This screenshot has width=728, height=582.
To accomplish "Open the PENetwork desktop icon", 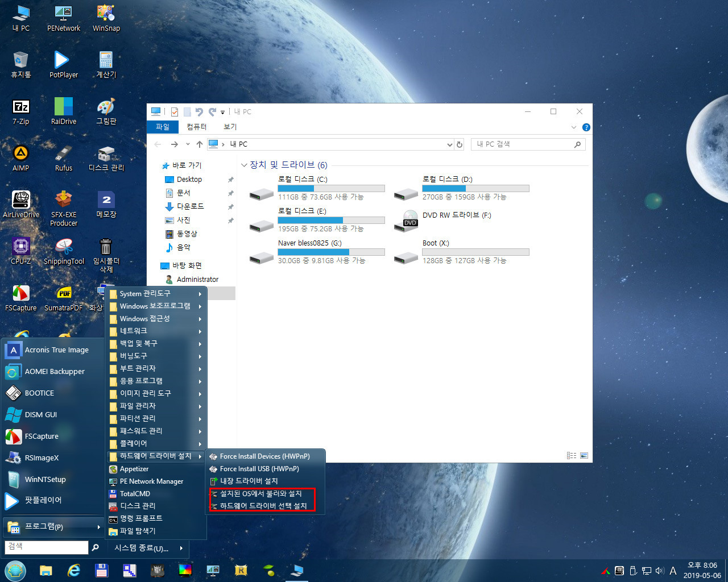I will (63, 19).
